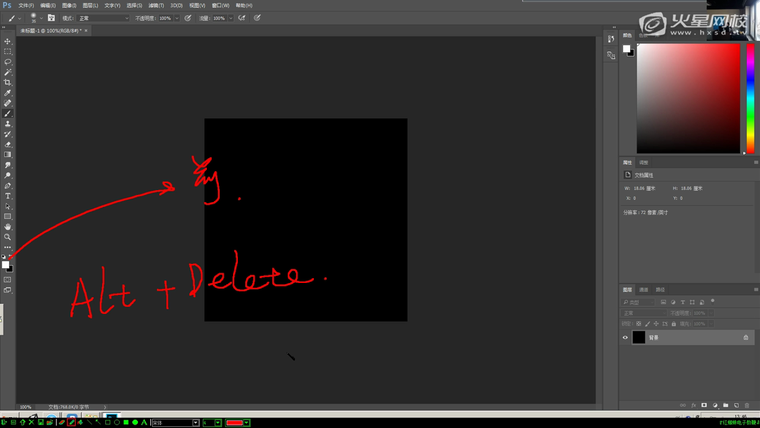Viewport: 760px width, 428px height.
Task: Click the create new layer icon
Action: [737, 406]
